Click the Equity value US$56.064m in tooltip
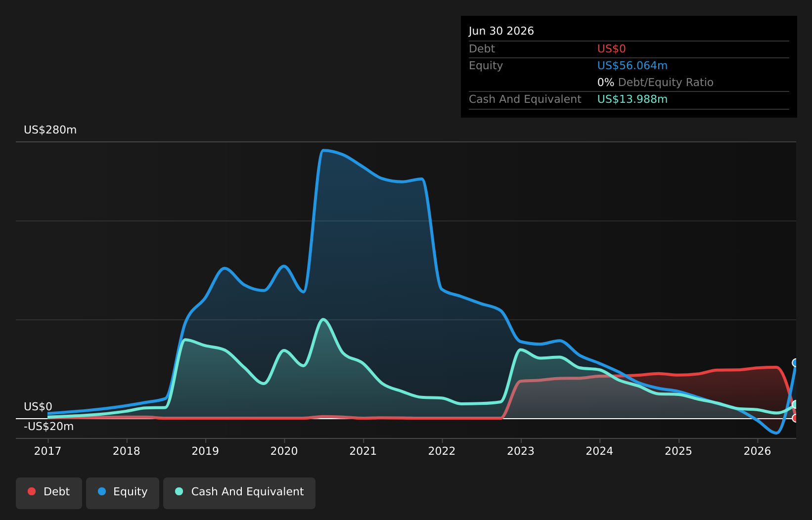Screen dimensions: 812x520 click(632, 66)
